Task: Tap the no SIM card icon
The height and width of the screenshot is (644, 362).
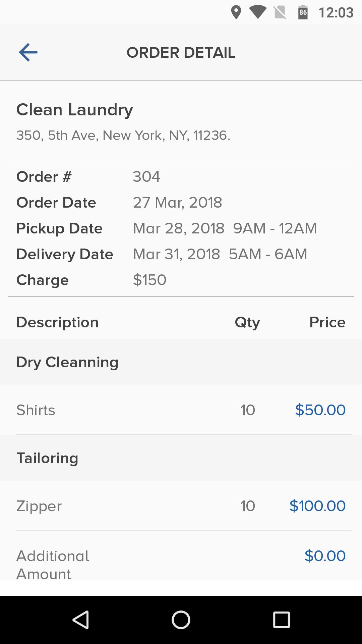Action: pos(280,12)
